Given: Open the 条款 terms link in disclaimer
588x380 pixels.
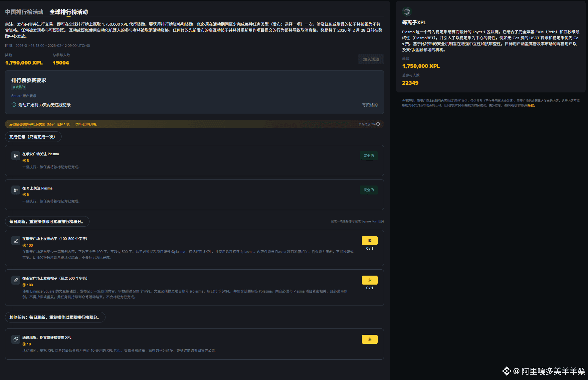Looking at the screenshot, I should [x=531, y=105].
